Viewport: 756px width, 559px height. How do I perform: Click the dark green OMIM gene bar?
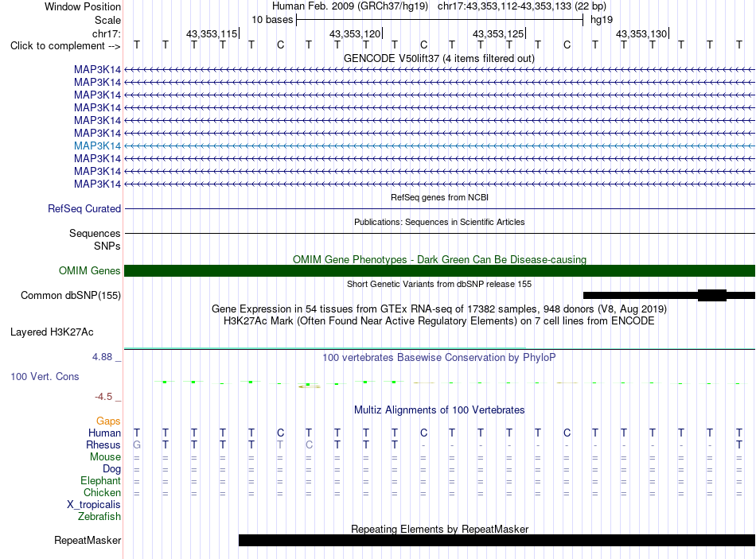pyautogui.click(x=439, y=271)
